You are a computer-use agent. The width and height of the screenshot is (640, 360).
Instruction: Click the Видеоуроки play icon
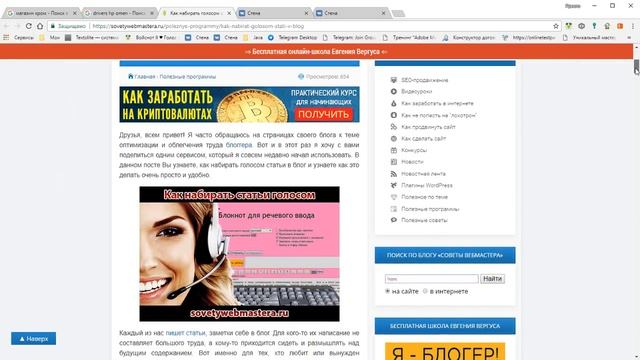click(393, 91)
